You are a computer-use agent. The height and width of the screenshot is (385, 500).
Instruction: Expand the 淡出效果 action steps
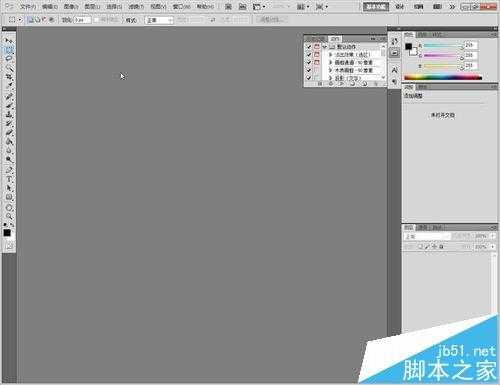(x=331, y=54)
